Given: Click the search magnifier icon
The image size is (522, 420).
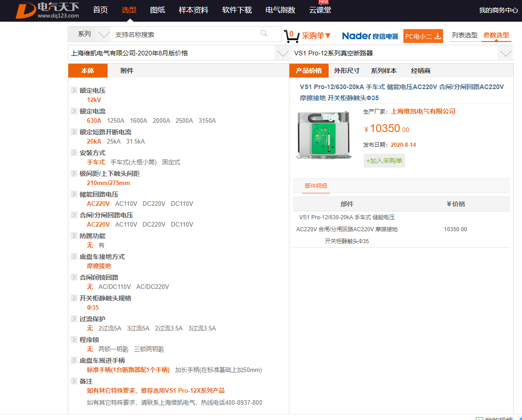Looking at the screenshot, I should pos(264,33).
